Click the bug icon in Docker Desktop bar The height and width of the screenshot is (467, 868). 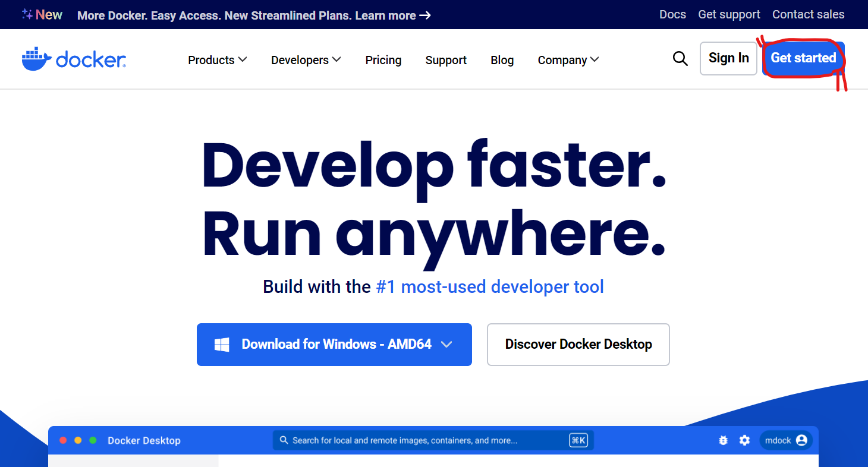tap(723, 440)
